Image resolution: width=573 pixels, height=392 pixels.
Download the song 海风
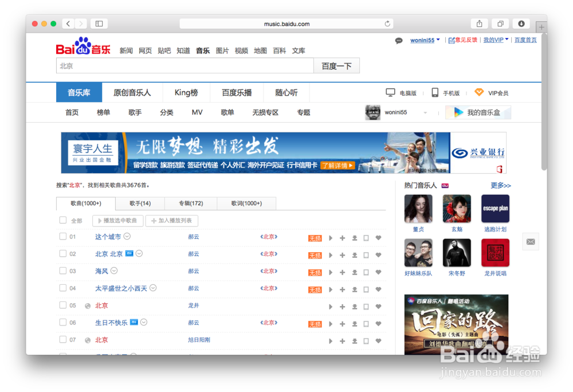[x=355, y=273]
